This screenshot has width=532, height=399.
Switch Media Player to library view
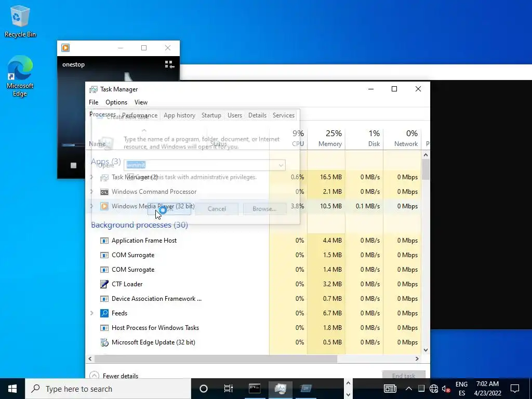point(169,64)
